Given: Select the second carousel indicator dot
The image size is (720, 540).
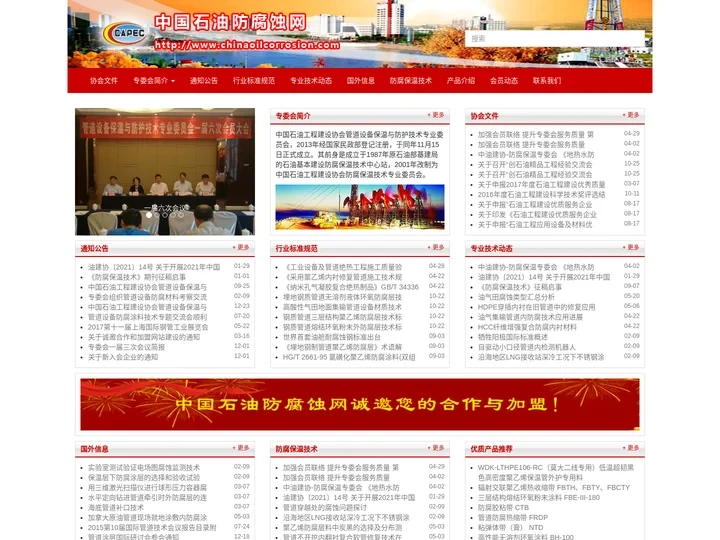Looking at the screenshot, I should (157, 215).
